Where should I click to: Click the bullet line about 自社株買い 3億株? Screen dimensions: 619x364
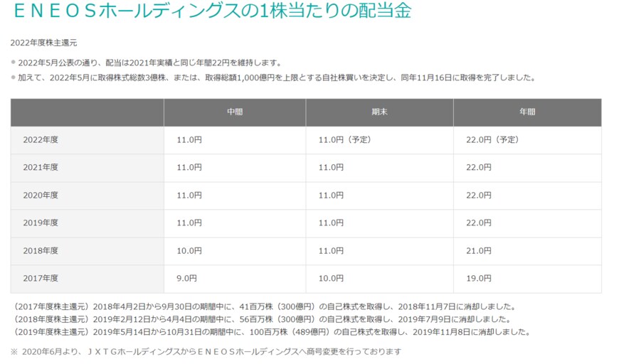276,77
